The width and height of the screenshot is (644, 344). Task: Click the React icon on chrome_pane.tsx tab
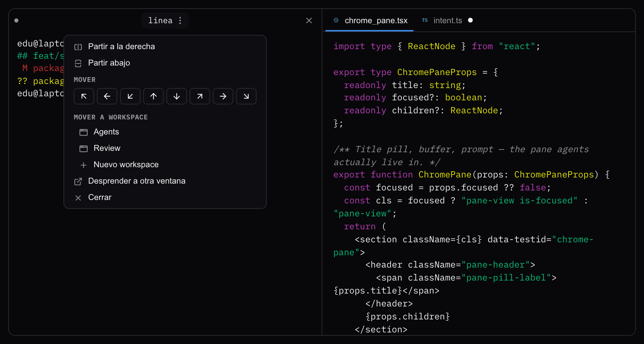tap(336, 20)
